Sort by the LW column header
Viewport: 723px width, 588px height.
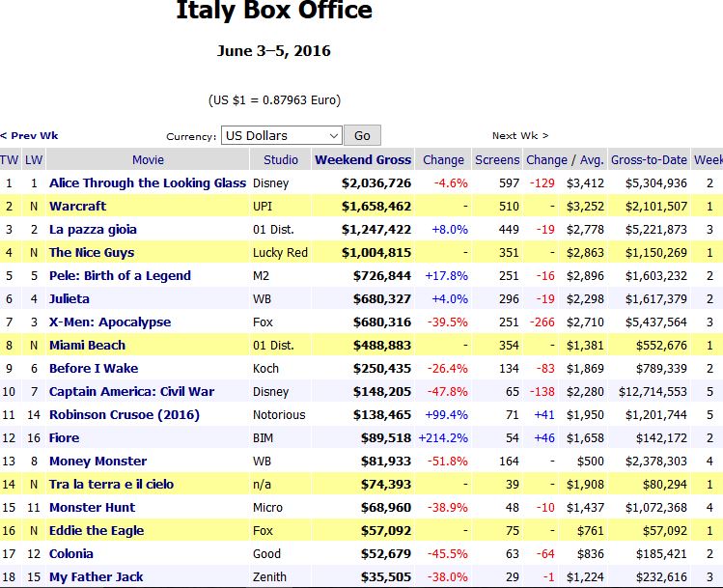[x=34, y=160]
